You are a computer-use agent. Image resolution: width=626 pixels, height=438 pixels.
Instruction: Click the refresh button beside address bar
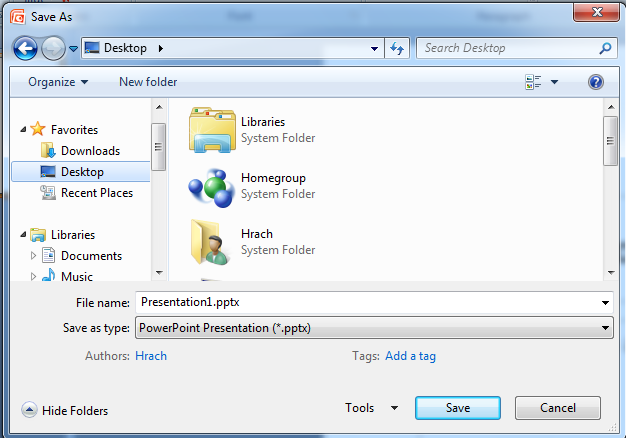[x=397, y=48]
